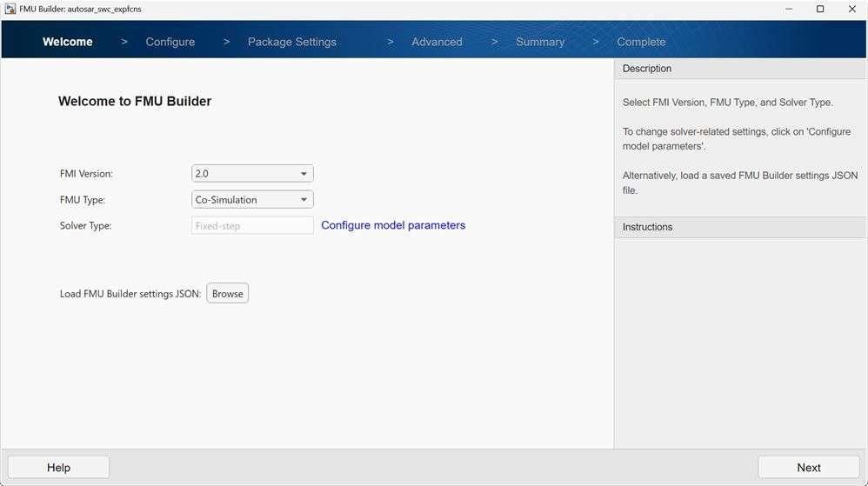The width and height of the screenshot is (868, 486).
Task: Open the Configure model parameters link
Action: click(x=393, y=225)
